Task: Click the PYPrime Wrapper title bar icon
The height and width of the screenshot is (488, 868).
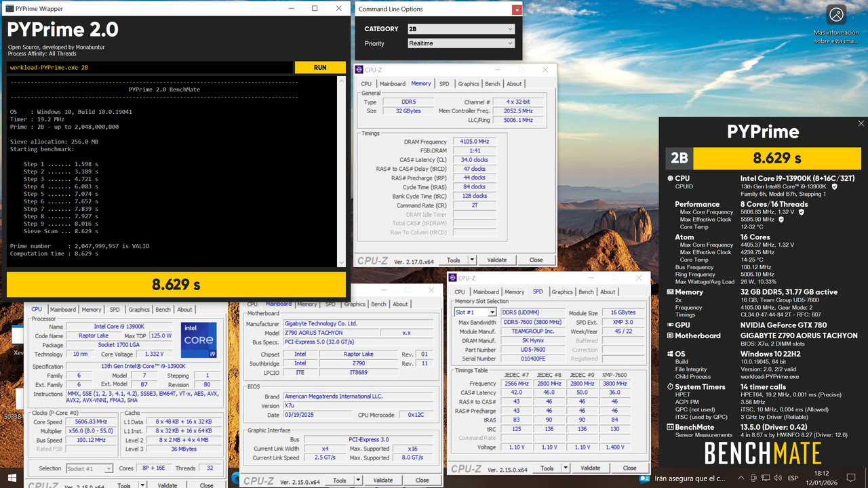Action: click(8, 8)
